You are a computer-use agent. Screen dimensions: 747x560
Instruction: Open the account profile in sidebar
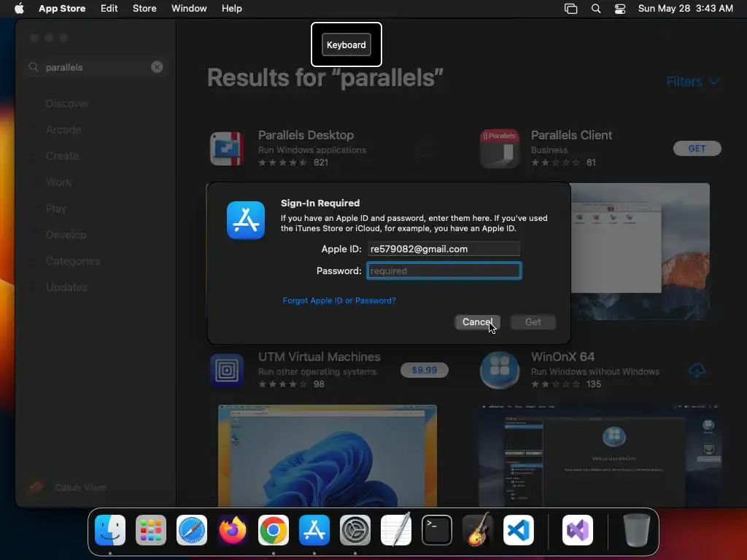tap(68, 487)
